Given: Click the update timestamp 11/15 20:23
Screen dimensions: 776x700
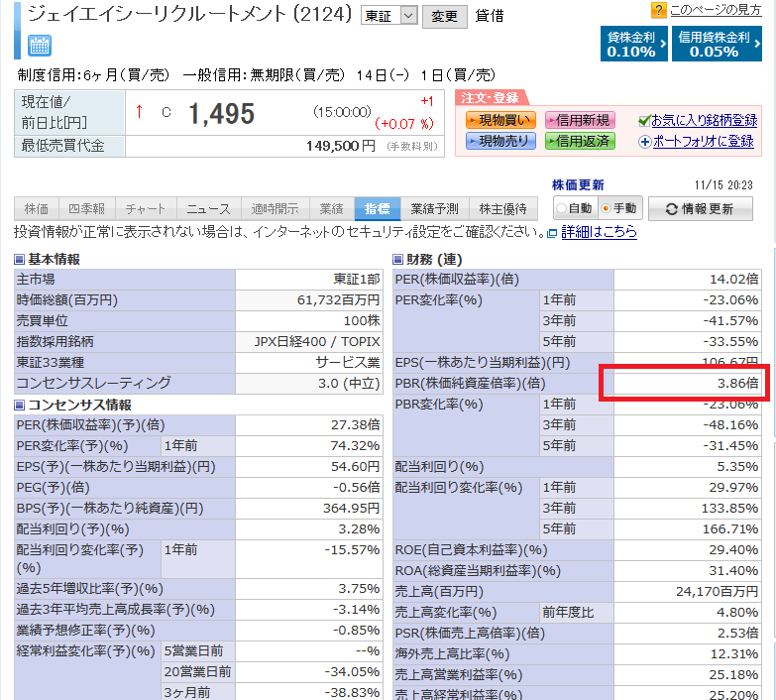Looking at the screenshot, I should (723, 185).
